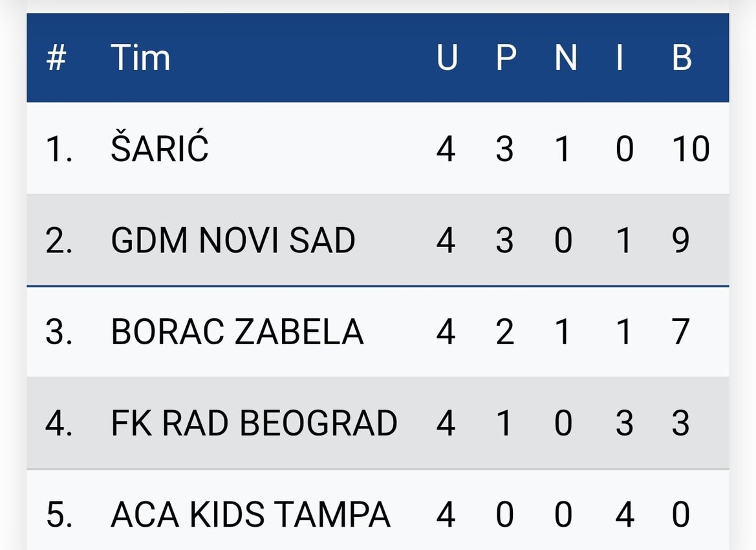Click GDM NOVI SAD's 9 points value
Viewport: 756px width, 550px height.
(680, 240)
